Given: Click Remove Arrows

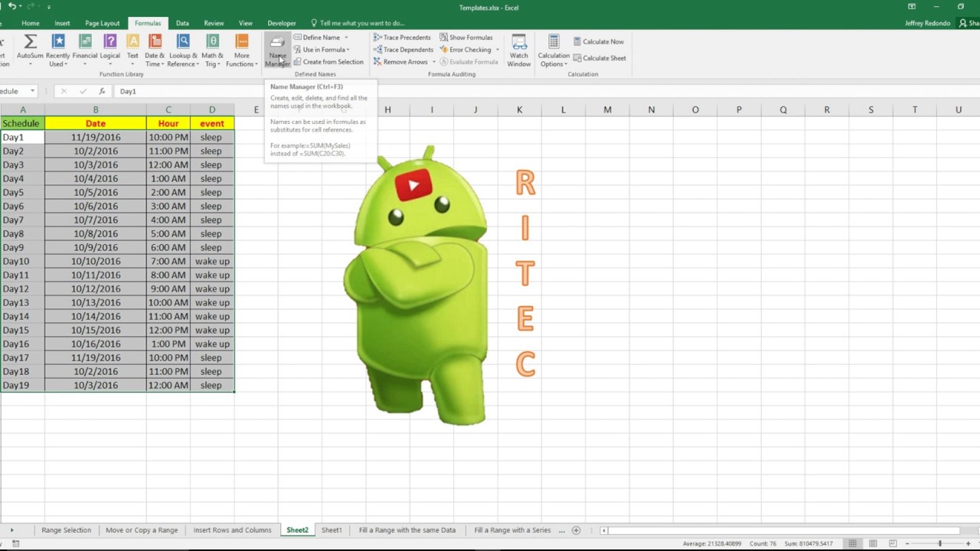Looking at the screenshot, I should coord(400,62).
